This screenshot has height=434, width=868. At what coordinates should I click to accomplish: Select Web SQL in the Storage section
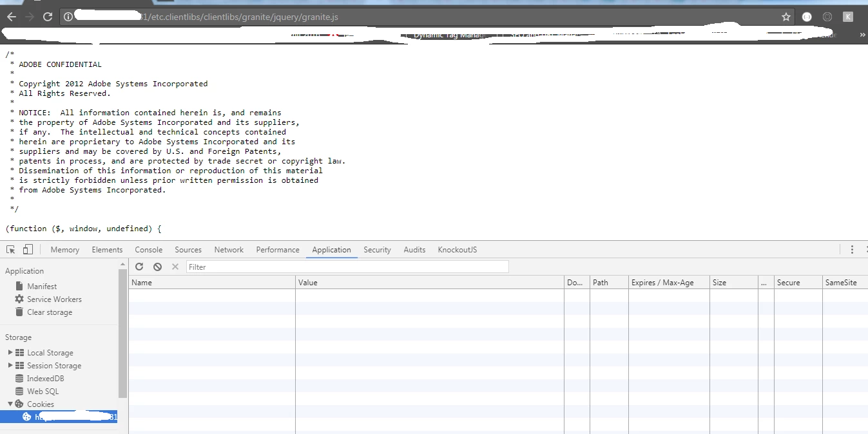(43, 391)
